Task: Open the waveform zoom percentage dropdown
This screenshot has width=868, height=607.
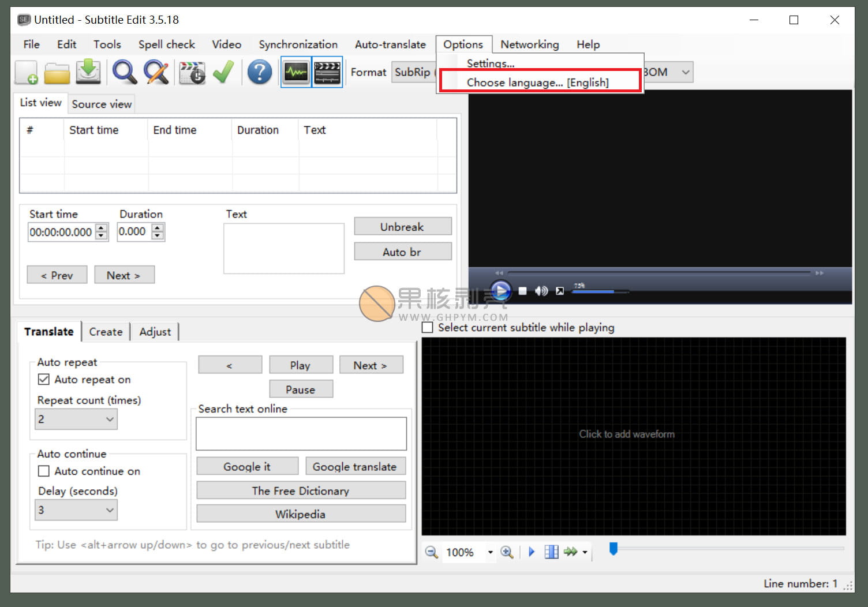Action: 490,552
